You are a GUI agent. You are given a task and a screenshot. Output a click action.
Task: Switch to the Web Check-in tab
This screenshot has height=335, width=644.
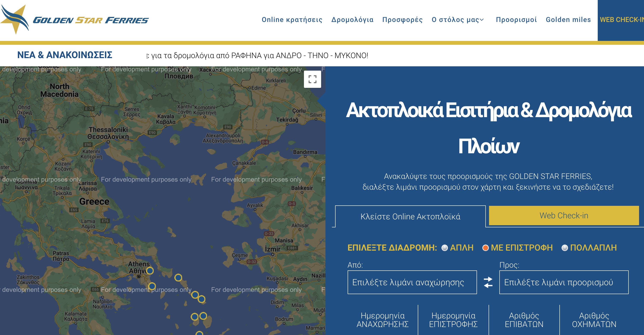[x=564, y=216]
